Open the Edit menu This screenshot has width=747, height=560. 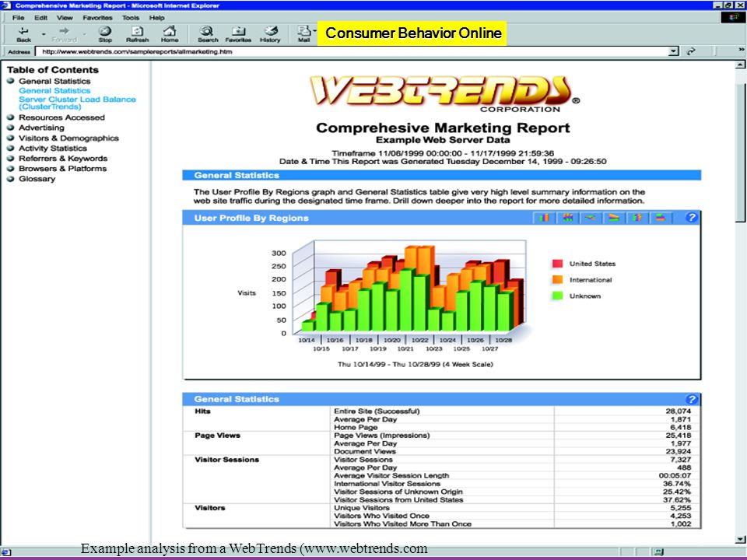(x=40, y=18)
